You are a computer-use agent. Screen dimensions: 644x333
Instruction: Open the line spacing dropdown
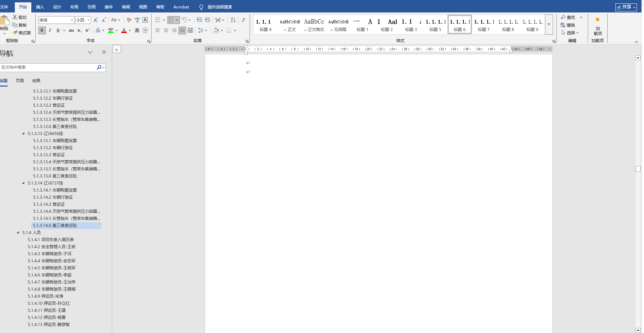202,30
